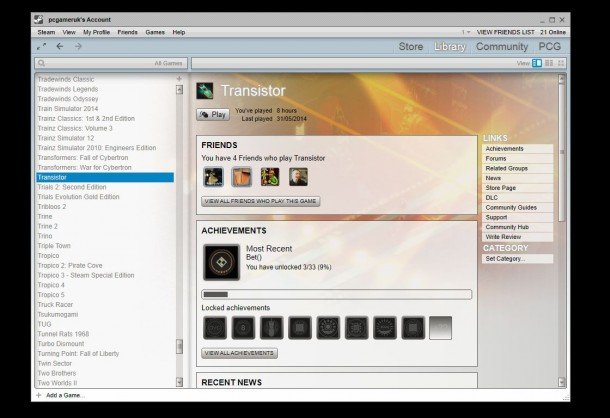
Task: Click the eighth locked achievement icon
Action: (x=413, y=328)
